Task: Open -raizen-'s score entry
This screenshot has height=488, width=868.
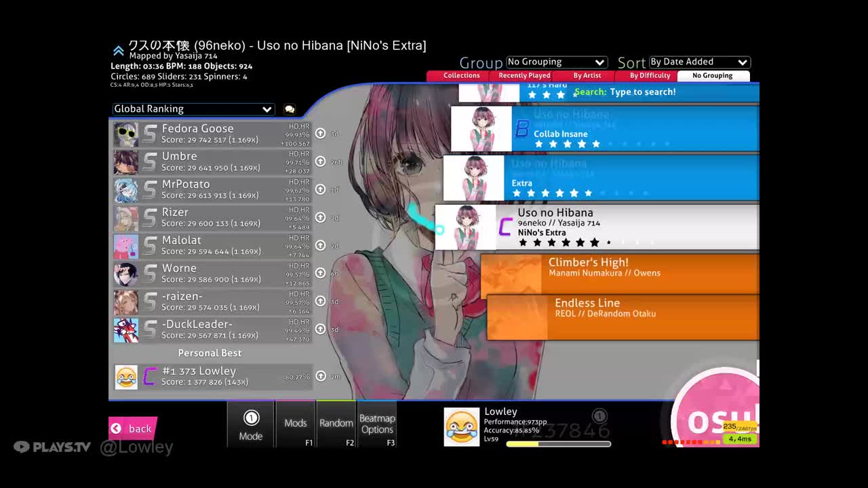Action: click(x=211, y=302)
